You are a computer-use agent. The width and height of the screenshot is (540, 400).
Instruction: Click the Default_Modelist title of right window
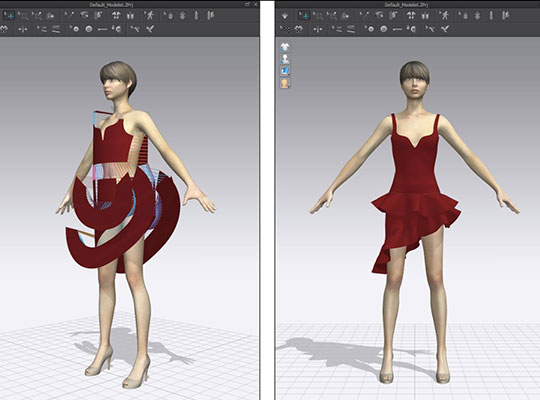tap(406, 5)
